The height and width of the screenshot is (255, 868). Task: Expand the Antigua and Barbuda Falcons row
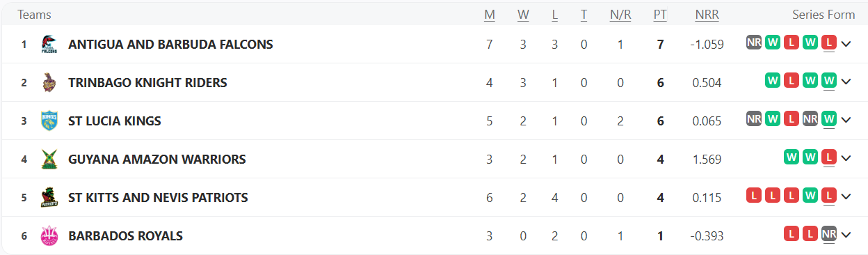pyautogui.click(x=846, y=44)
